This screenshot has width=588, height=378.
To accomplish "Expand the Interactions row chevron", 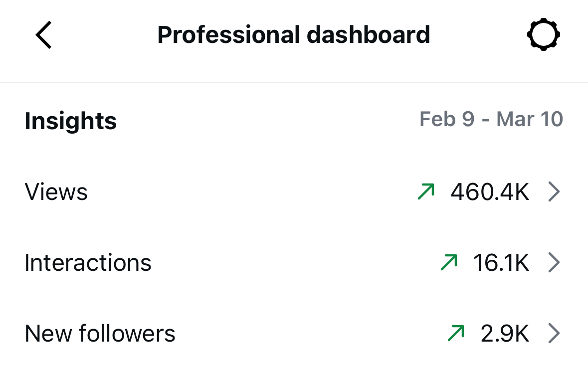I will coord(554,262).
